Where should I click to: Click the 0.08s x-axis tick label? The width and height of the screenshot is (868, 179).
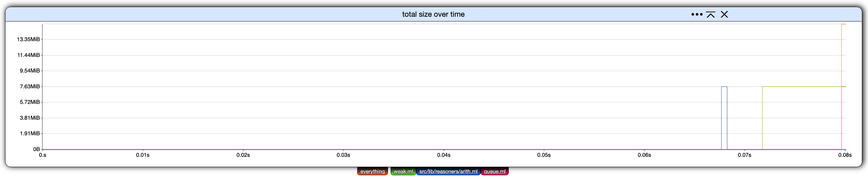[845, 155]
